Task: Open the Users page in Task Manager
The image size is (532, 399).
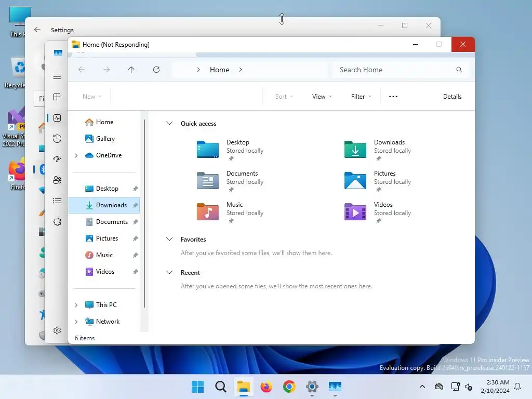Action: coord(57,180)
